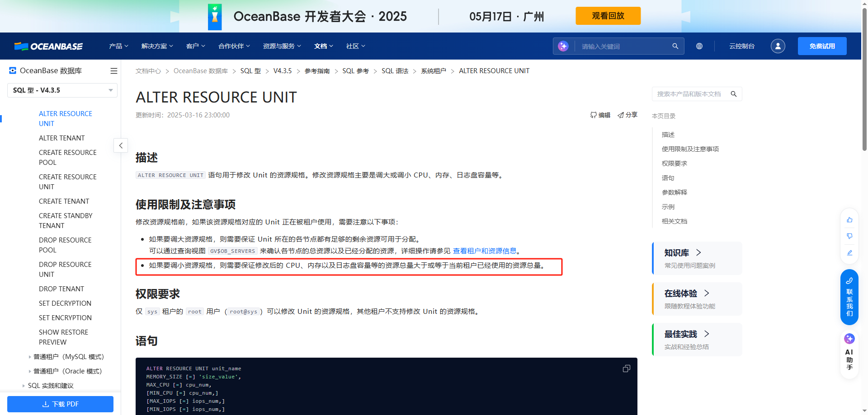Click the 观看回放 banner button
This screenshot has width=868, height=415.
click(x=608, y=16)
